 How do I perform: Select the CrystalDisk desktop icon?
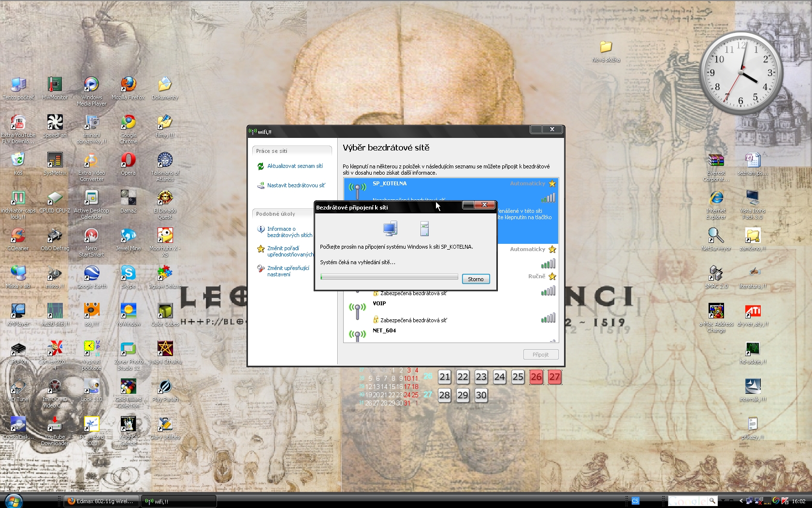point(18,428)
